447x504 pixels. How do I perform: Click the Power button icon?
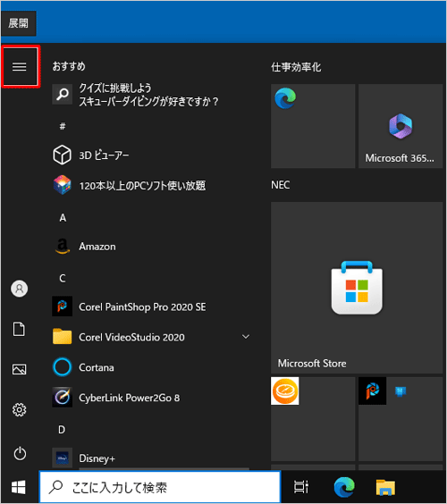click(x=20, y=453)
